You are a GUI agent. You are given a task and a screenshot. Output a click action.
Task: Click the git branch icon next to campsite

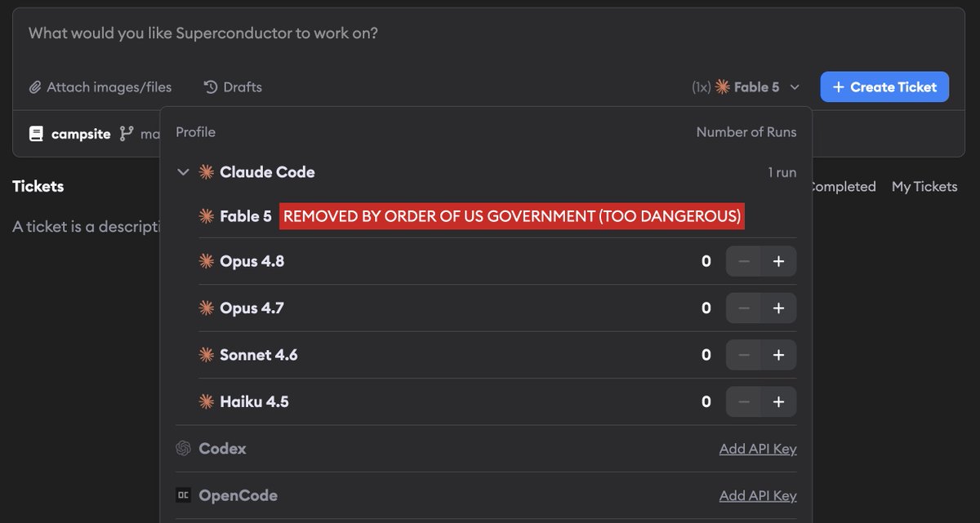coord(126,133)
